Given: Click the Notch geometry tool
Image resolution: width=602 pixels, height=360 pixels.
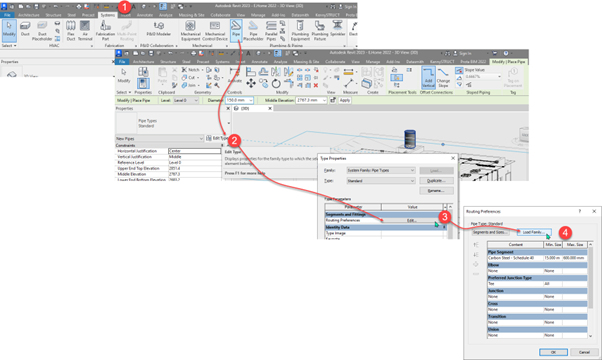Looking at the screenshot, I should 192,70.
